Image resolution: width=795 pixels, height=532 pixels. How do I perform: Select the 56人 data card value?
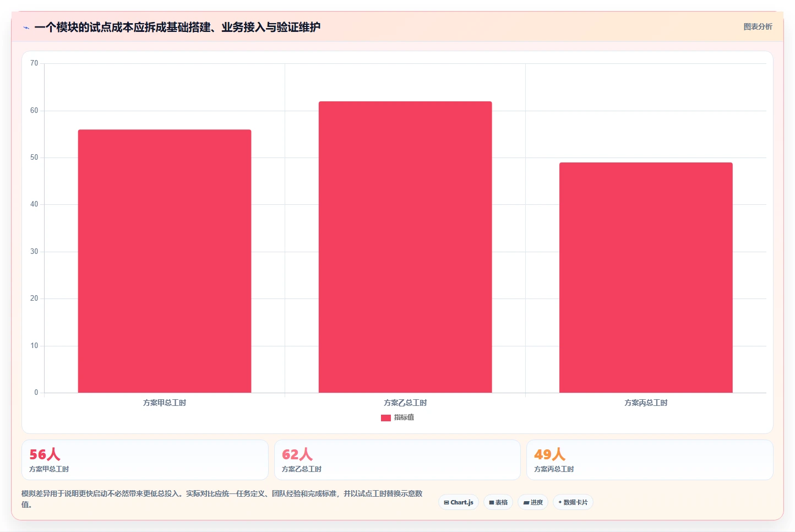click(x=45, y=454)
